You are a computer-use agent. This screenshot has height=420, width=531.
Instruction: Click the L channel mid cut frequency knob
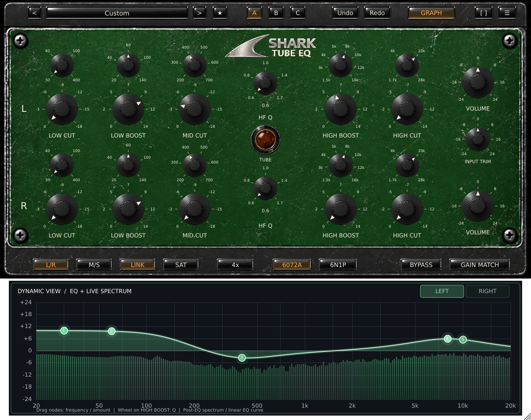195,65
